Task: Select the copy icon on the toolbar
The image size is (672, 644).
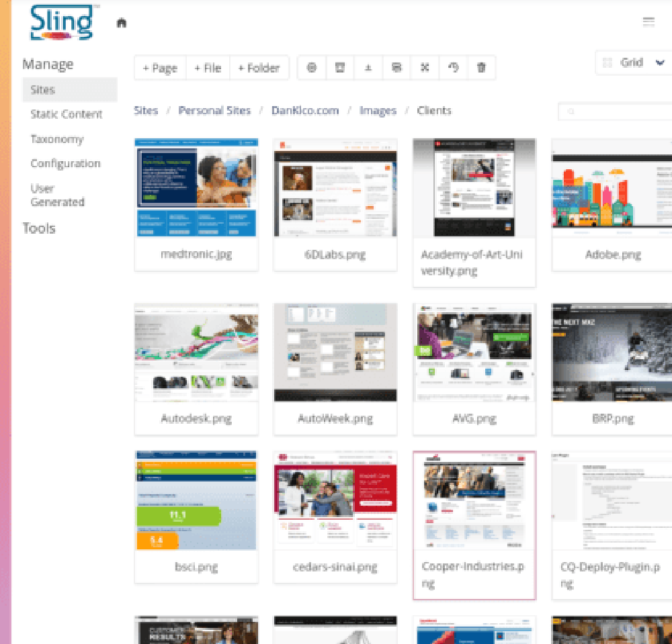Action: [396, 67]
